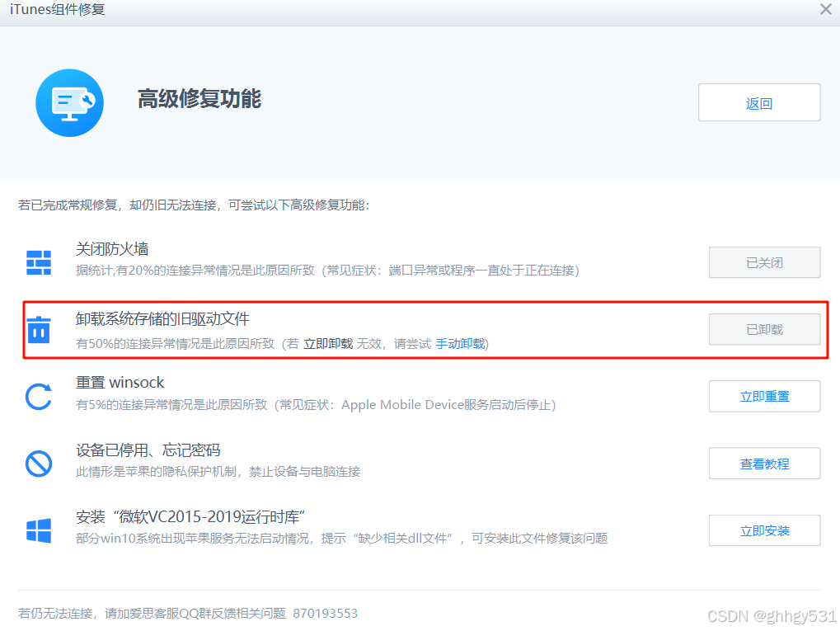Click the firewall brick-wall icon
840x631 pixels.
(39, 262)
